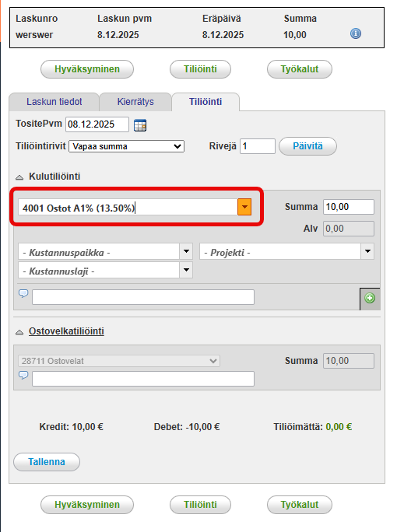Click the comment bubble icon in Ostovelkatiliöinti
The height and width of the screenshot is (532, 397).
click(23, 375)
